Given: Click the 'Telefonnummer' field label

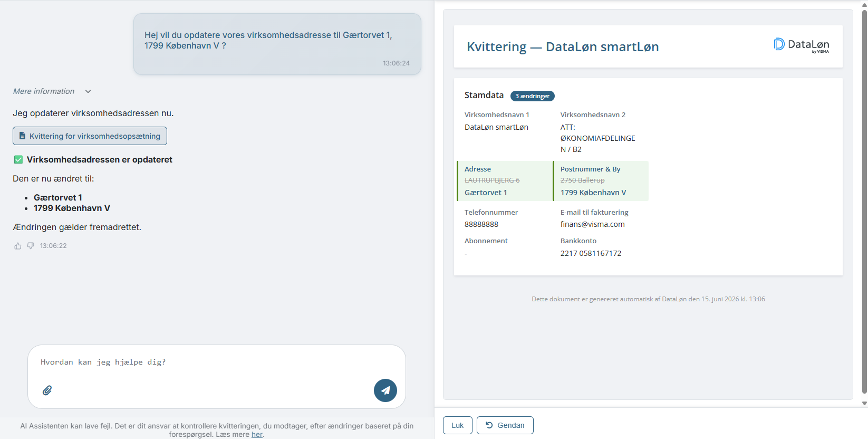Looking at the screenshot, I should [x=491, y=212].
